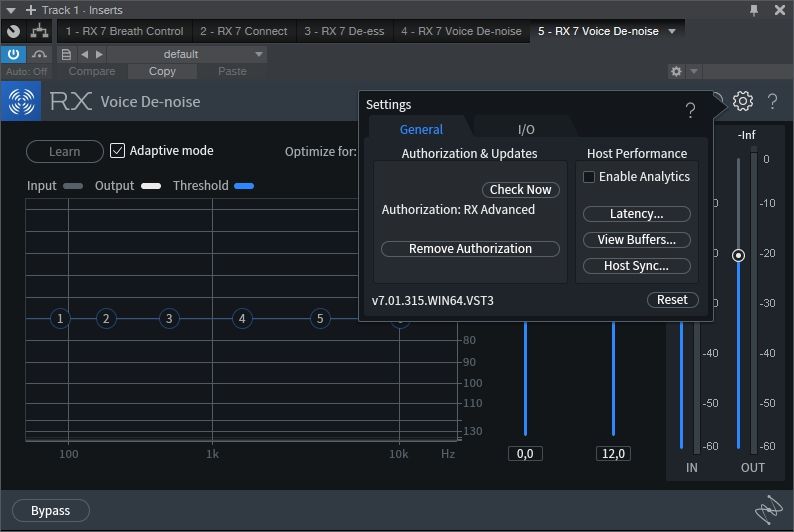This screenshot has width=794, height=532.
Task: Click the RX settings gear icon
Action: click(x=742, y=101)
